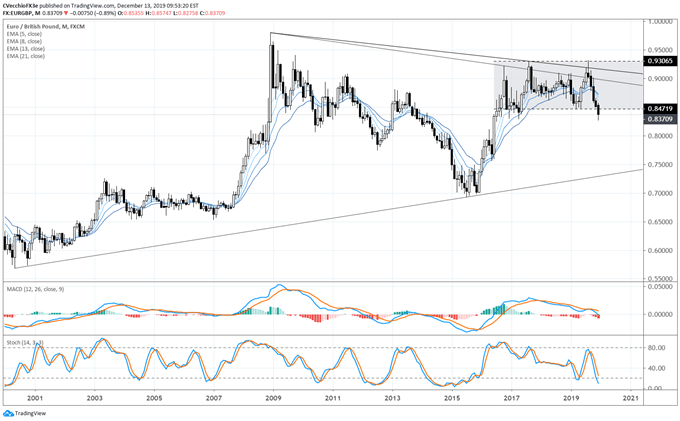Screen dimensions: 680x421
Task: Click the 2015 label on time axis
Action: coord(452,398)
